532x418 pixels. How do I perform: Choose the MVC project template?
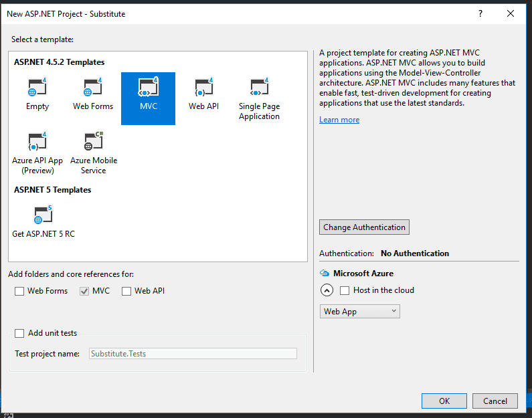149,98
